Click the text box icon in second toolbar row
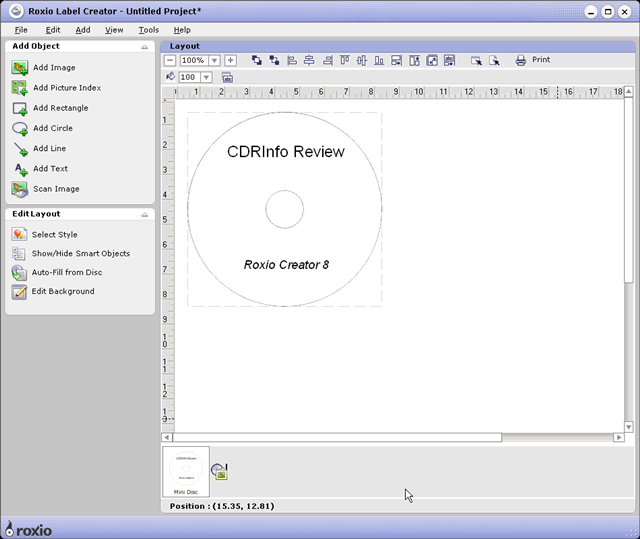 pos(227,77)
